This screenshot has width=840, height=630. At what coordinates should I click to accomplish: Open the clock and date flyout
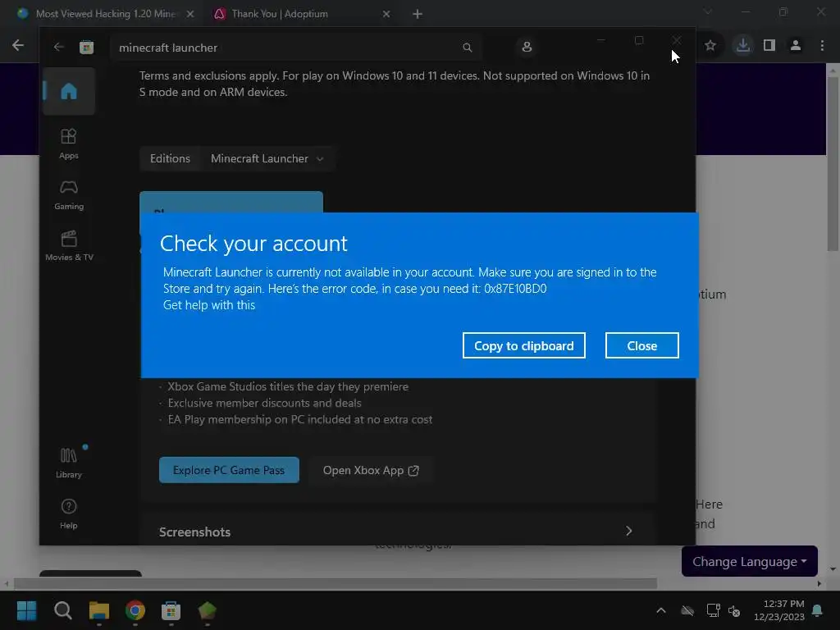779,610
